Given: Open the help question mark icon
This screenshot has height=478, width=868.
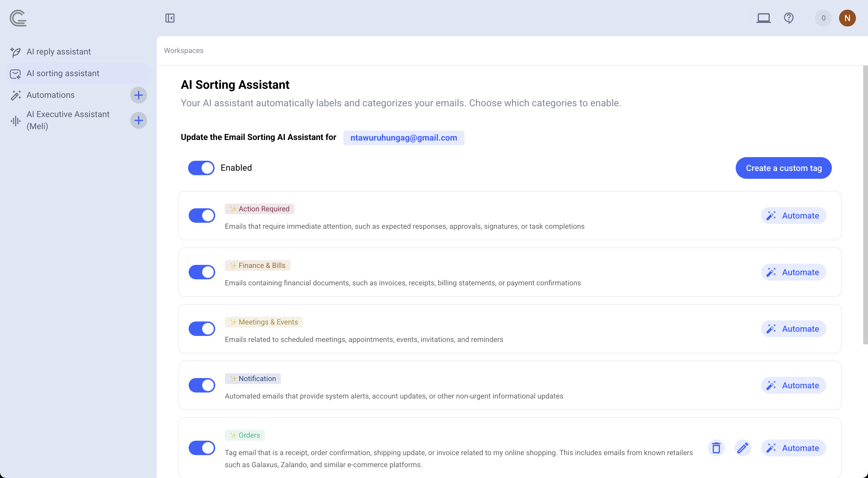Looking at the screenshot, I should [x=788, y=18].
